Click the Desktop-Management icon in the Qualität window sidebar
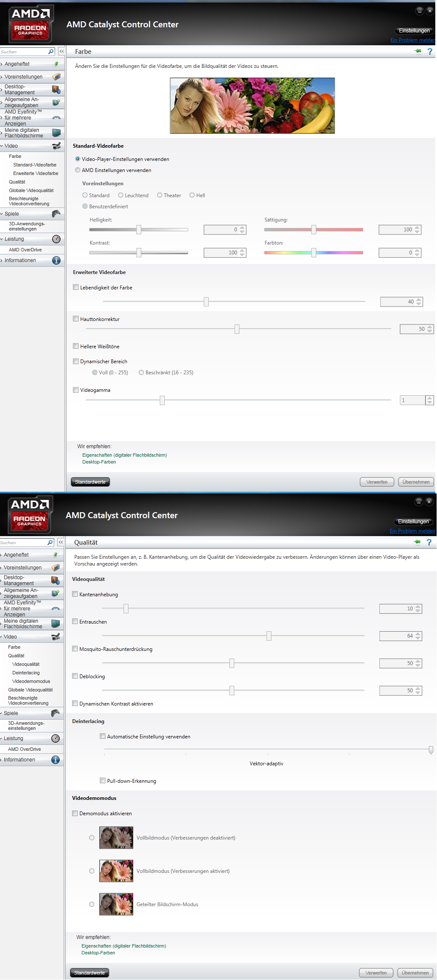Image resolution: width=437 pixels, height=980 pixels. [x=55, y=580]
